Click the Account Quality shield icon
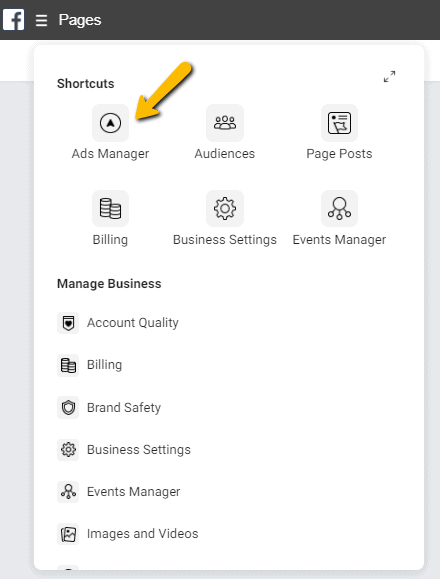This screenshot has width=440, height=579. tap(68, 323)
